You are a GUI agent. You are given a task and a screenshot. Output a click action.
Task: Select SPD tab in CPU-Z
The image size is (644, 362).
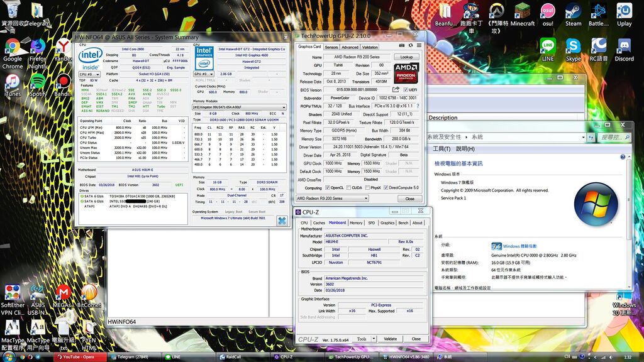371,223
